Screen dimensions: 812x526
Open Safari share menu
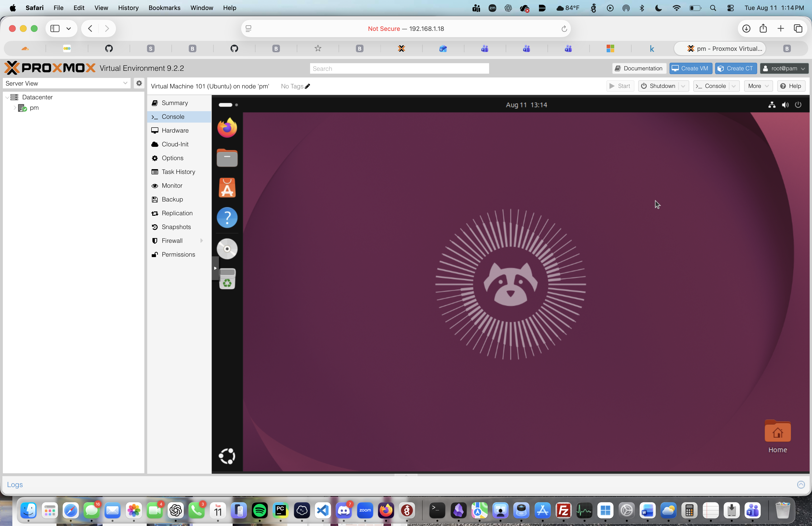(763, 29)
